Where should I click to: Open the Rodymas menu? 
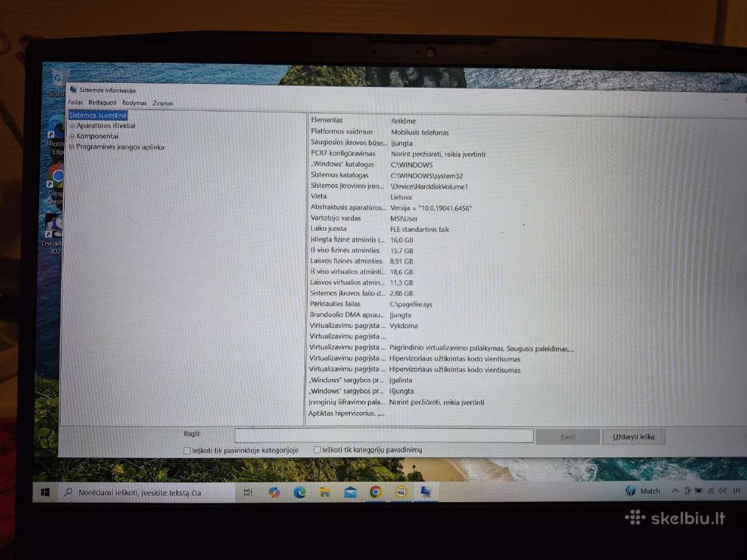[134, 103]
